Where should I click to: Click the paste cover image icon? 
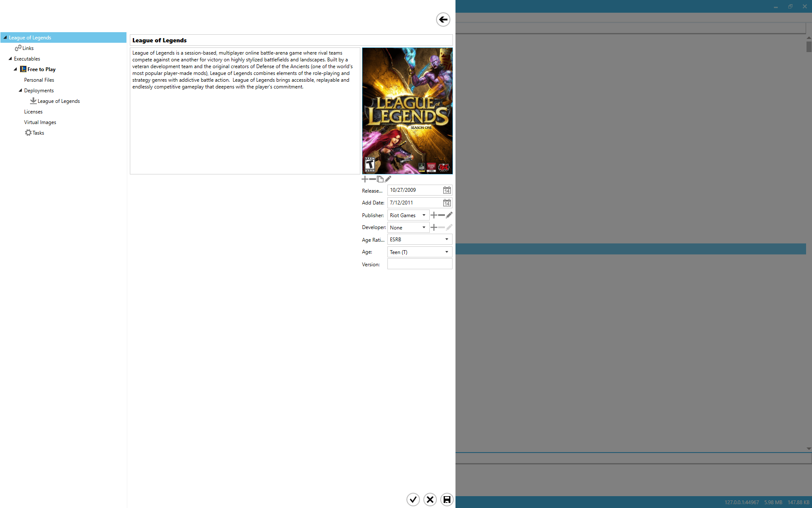click(x=380, y=179)
